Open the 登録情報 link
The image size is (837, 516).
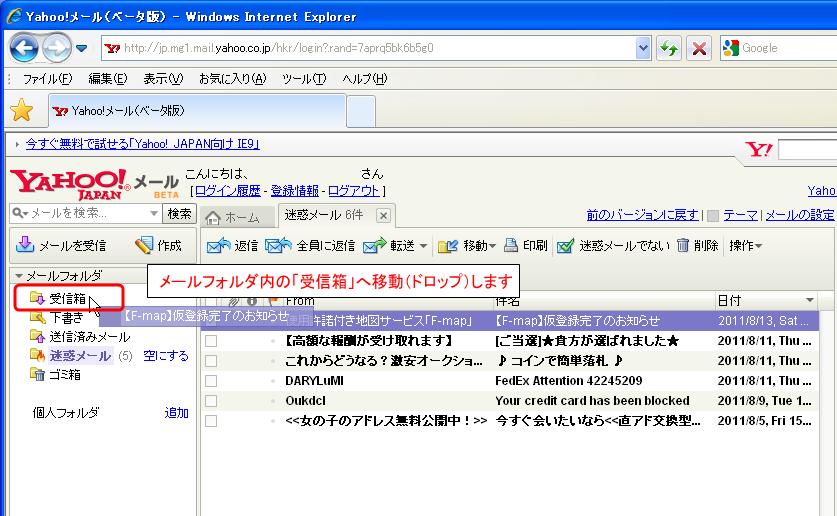pos(294,190)
